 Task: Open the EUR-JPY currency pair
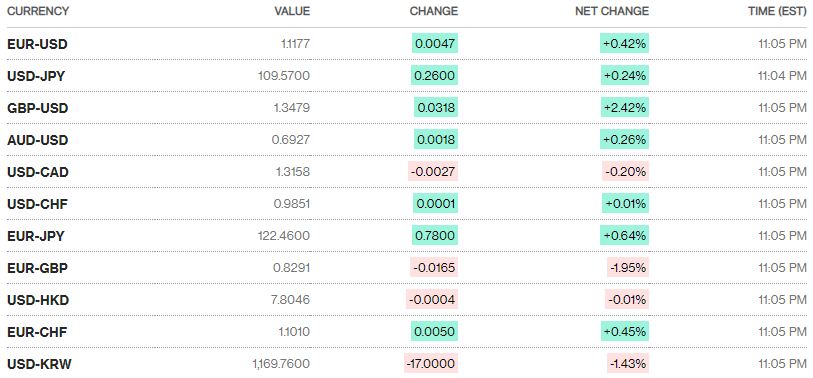pyautogui.click(x=36, y=236)
